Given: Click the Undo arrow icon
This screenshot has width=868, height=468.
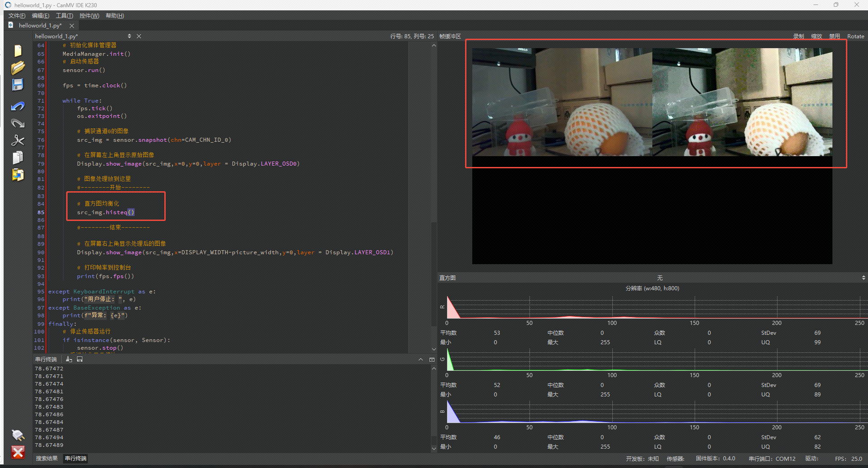Looking at the screenshot, I should pyautogui.click(x=18, y=107).
